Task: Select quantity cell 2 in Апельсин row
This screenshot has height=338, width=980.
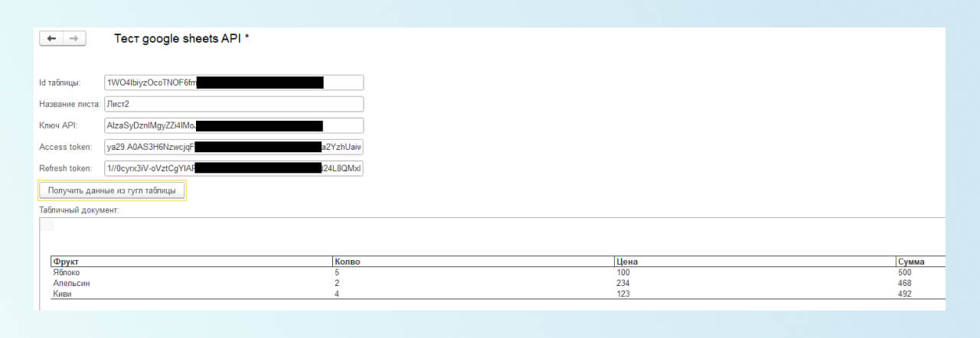Action: pyautogui.click(x=473, y=283)
